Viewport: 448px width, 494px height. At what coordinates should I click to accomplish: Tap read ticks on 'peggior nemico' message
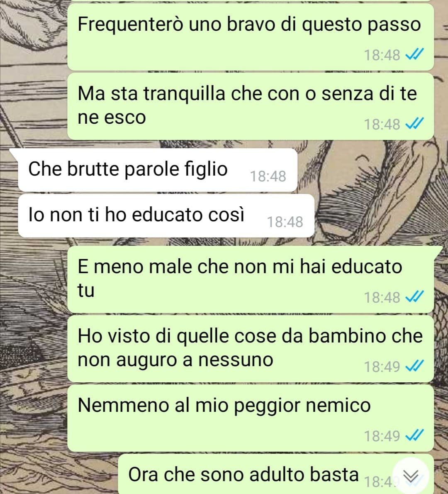[x=414, y=436]
